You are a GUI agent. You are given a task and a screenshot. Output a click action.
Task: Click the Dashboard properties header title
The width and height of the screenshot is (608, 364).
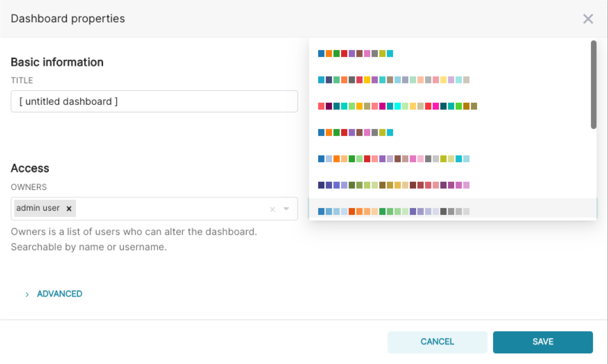[x=68, y=18]
